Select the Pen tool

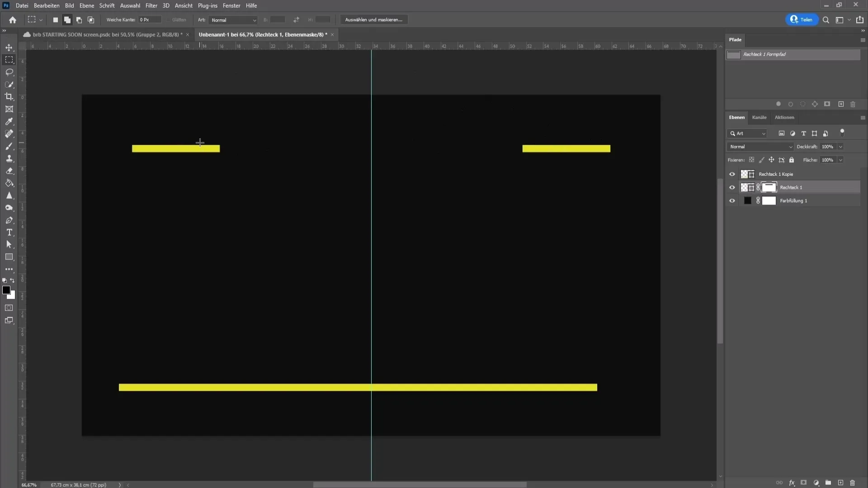(9, 220)
